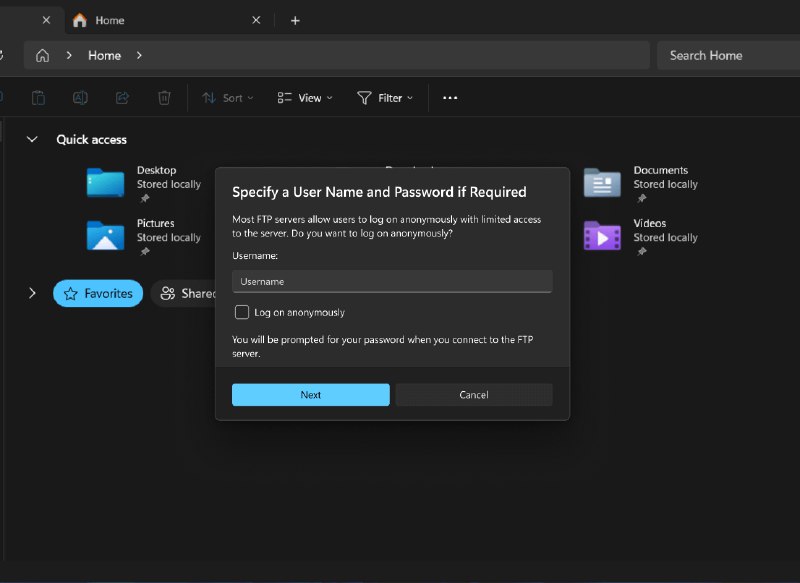
Task: Click the pin icon under Pictures
Action: click(145, 251)
